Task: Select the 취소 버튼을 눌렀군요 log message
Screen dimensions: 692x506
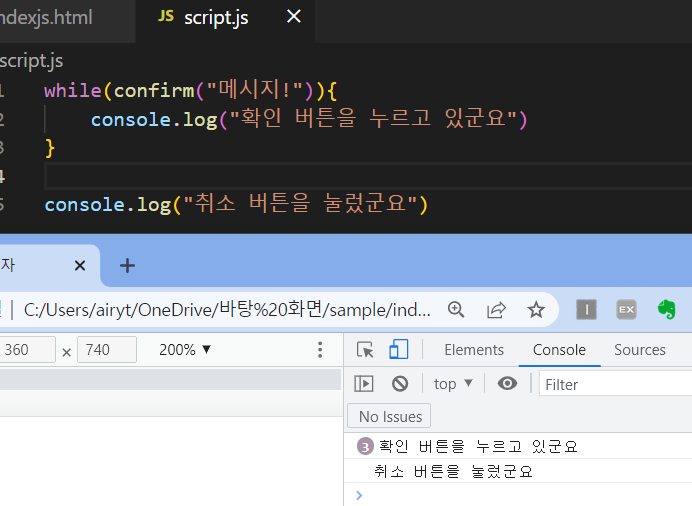Action: [453, 472]
